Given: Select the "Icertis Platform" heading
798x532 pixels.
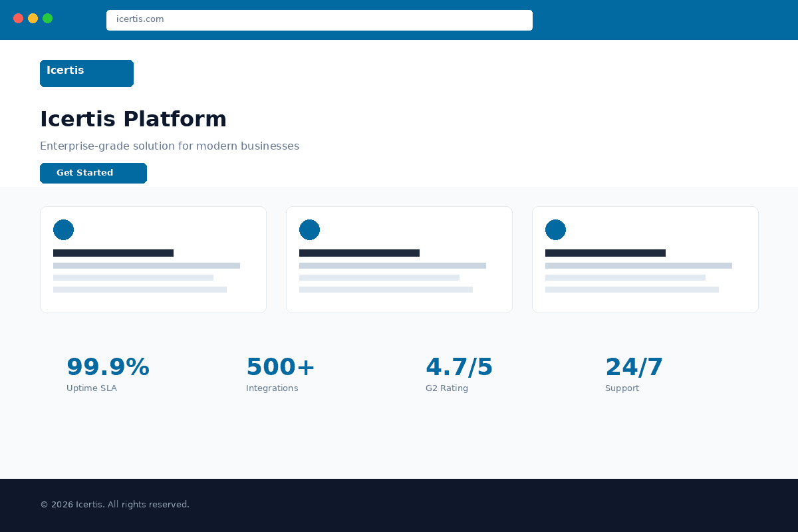Looking at the screenshot, I should pyautogui.click(x=133, y=119).
